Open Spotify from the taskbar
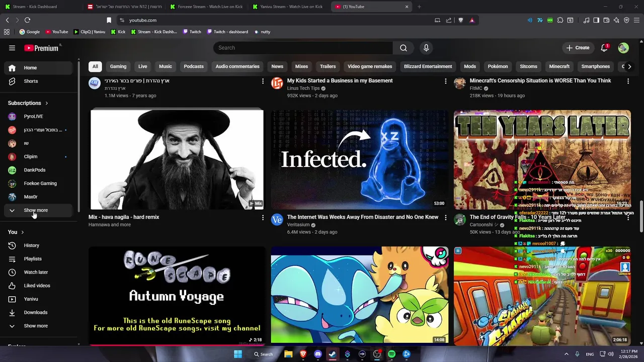 391,354
